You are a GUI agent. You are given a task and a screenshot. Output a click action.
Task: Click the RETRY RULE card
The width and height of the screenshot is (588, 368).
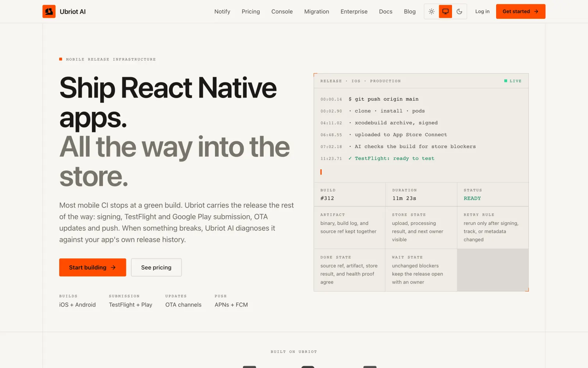click(493, 227)
